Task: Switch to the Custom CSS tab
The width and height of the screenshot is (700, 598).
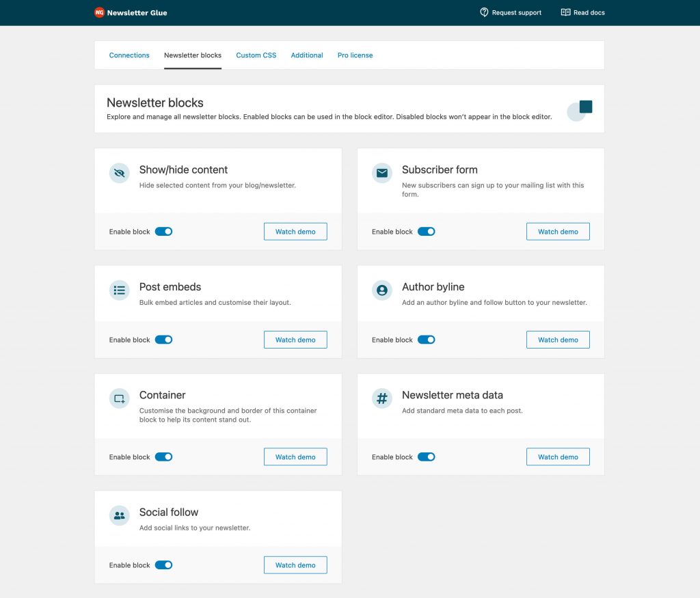Action: 256,55
